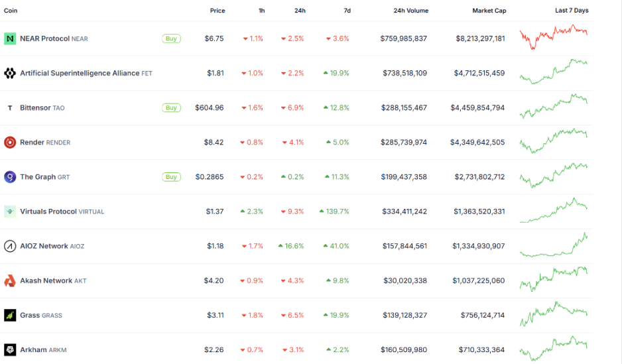Click Render's $4,349,642,505 market cap
The width and height of the screenshot is (622, 364).
[477, 143]
